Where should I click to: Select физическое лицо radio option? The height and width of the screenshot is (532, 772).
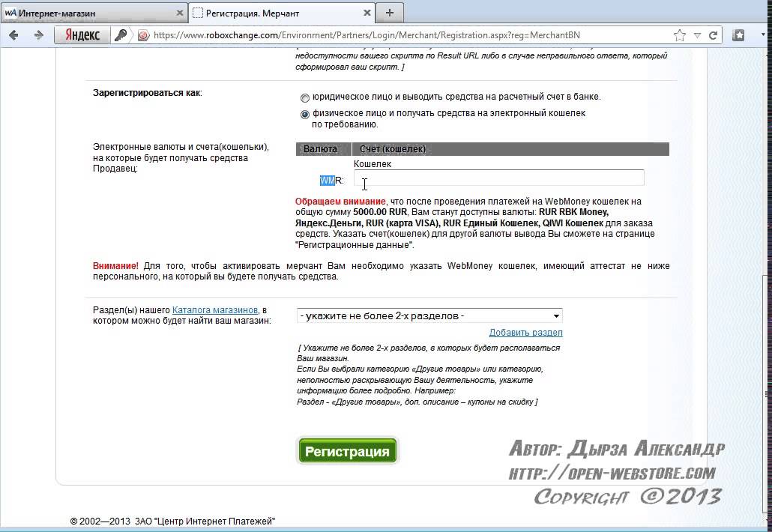click(x=305, y=114)
